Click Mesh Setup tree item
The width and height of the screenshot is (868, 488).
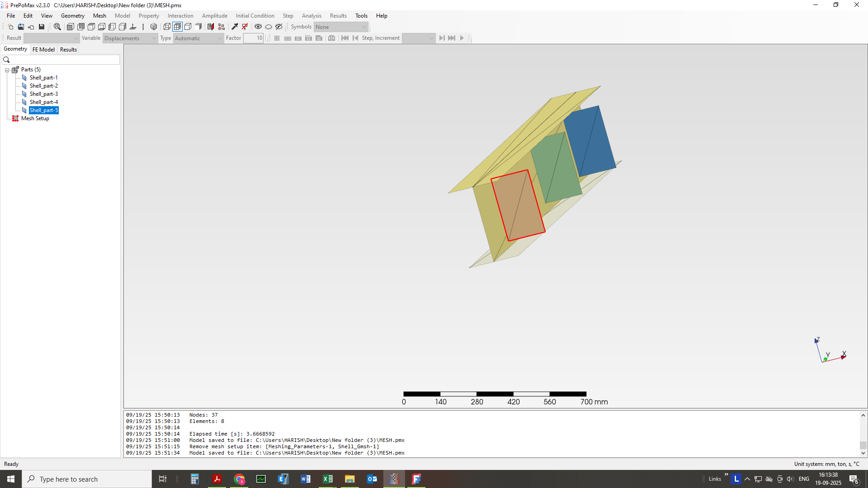[35, 118]
